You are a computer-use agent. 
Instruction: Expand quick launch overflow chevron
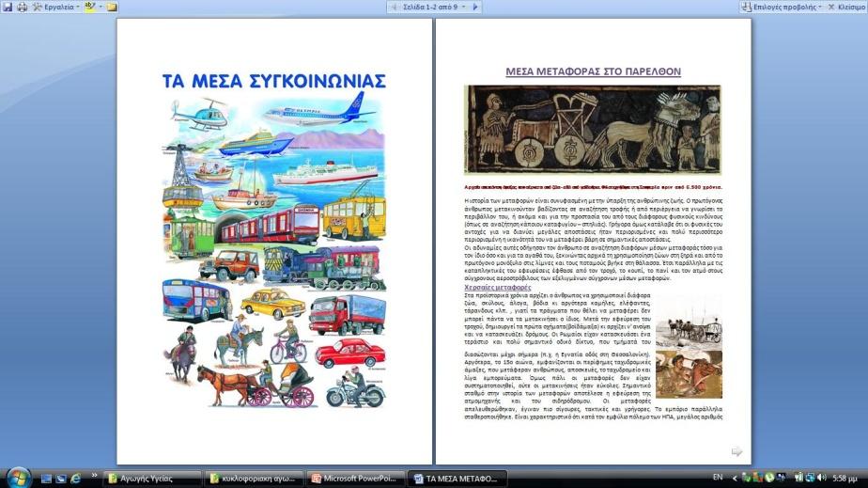point(94,475)
